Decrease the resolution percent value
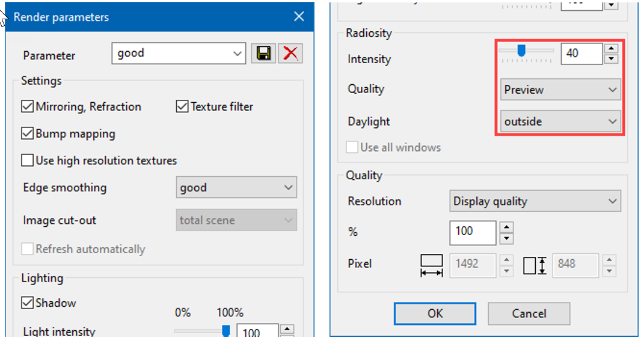The width and height of the screenshot is (644, 341). [x=507, y=238]
